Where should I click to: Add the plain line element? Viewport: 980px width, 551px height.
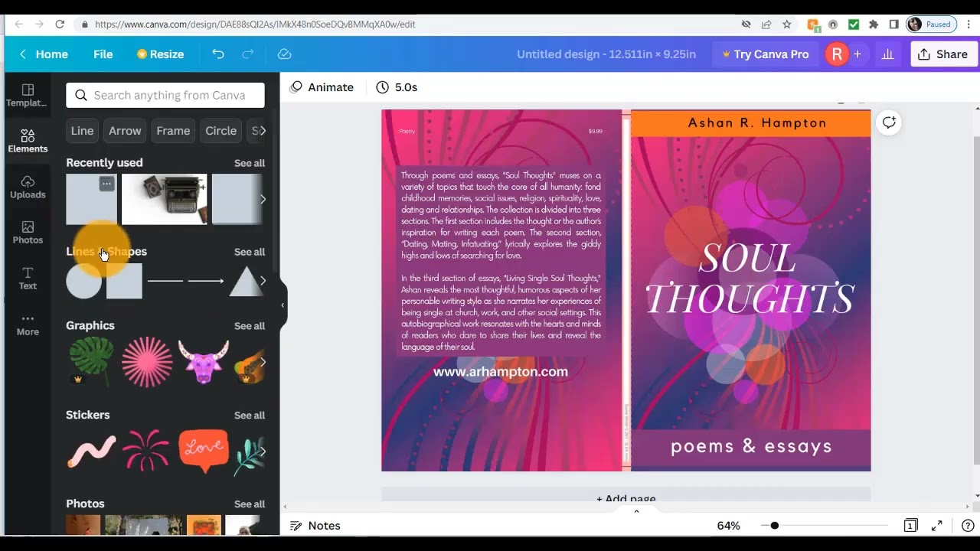165,281
